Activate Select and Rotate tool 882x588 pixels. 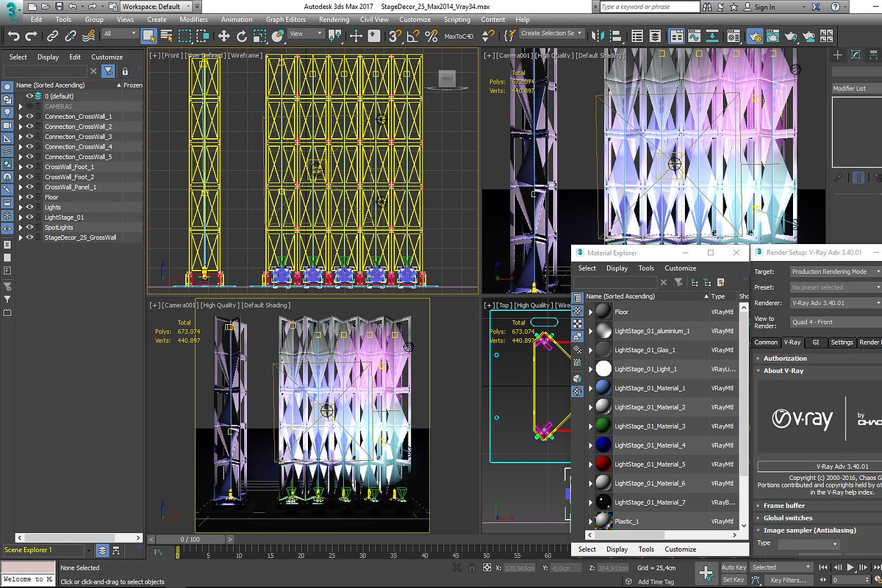click(242, 35)
